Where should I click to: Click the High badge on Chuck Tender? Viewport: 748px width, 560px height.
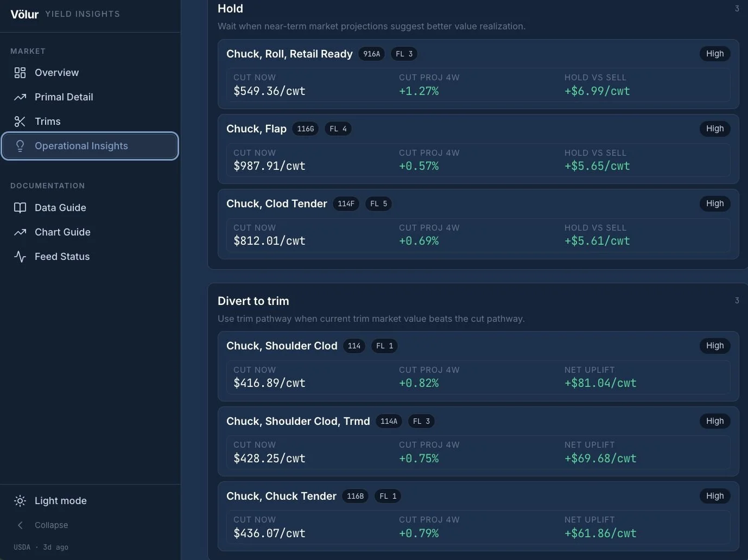tap(715, 496)
